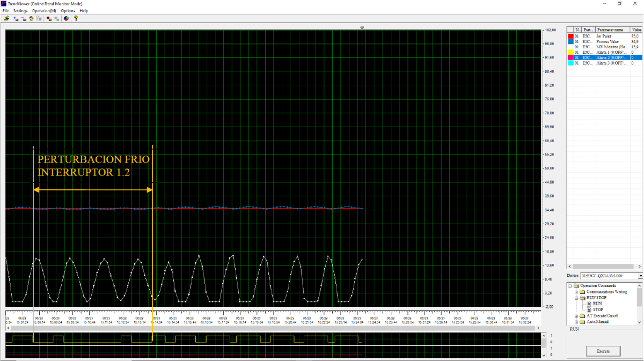Screen dimensions: 644x361
Task: Expand the AT Execute/Cancel folder
Action: point(576,316)
